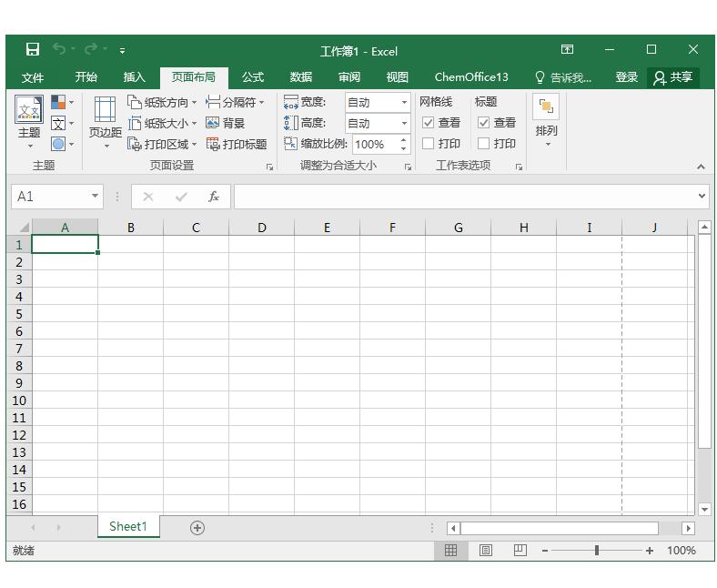Open the theme colors palette
Viewport: 717px width, 588px height.
(x=62, y=102)
